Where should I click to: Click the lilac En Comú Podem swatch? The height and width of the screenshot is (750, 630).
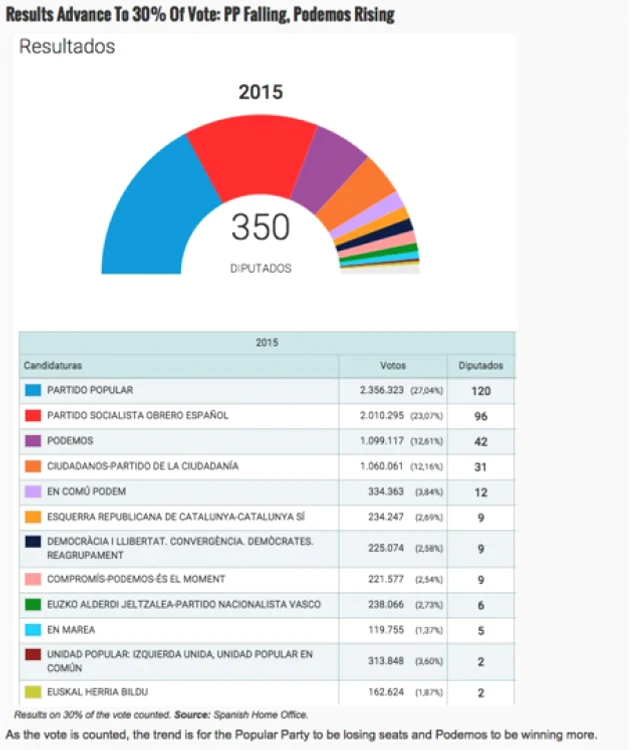pyautogui.click(x=33, y=491)
